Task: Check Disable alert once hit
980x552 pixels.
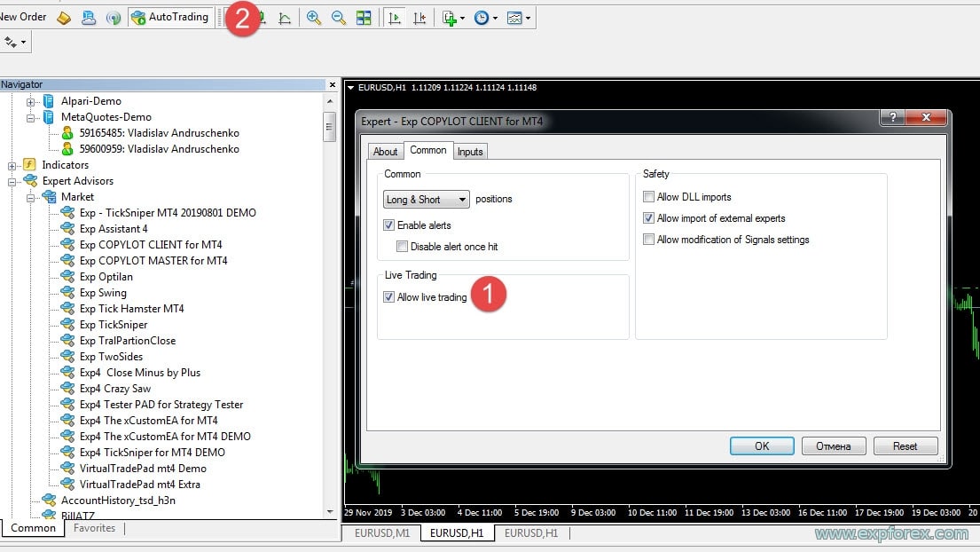Action: pyautogui.click(x=402, y=247)
